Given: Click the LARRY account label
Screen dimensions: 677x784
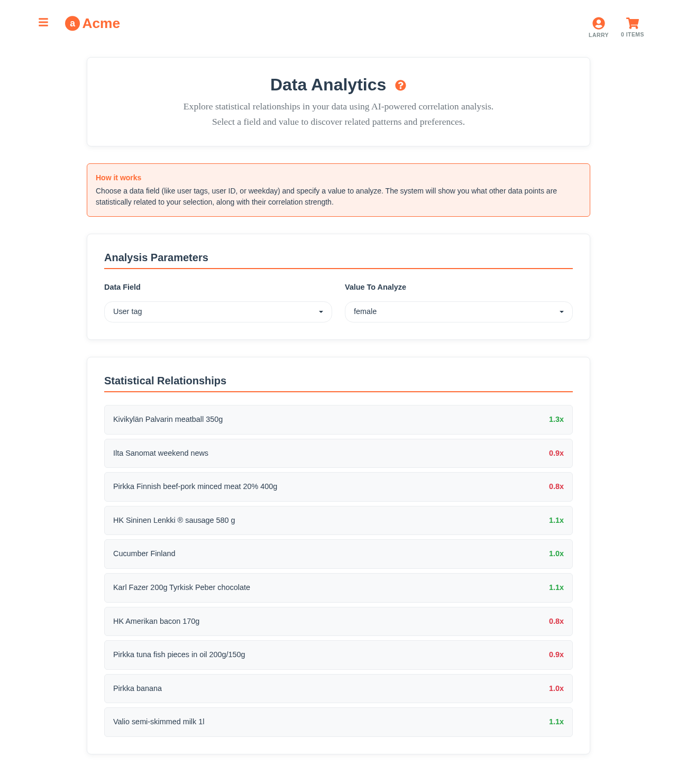Looking at the screenshot, I should [598, 35].
